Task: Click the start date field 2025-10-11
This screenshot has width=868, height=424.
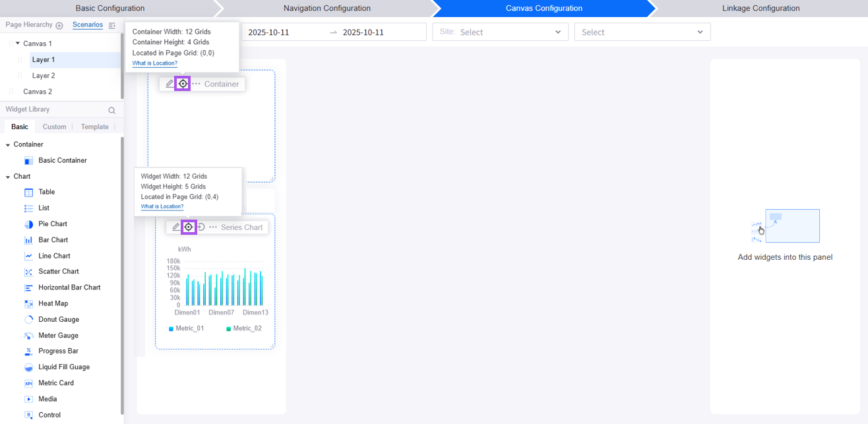Action: pos(284,32)
